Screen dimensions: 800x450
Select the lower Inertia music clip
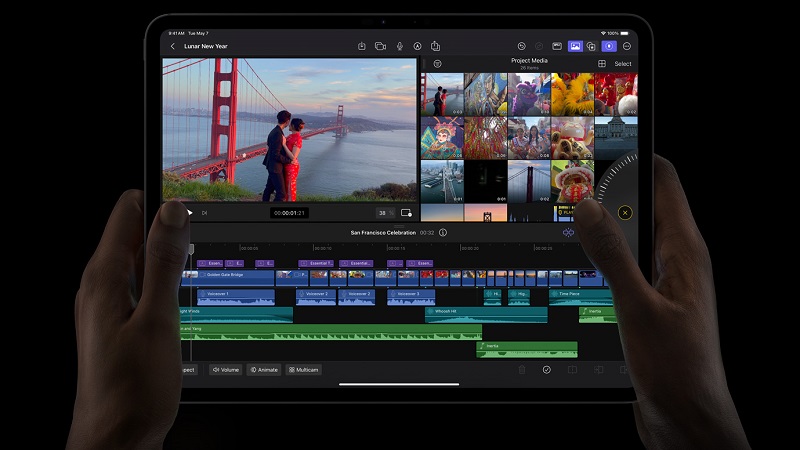[527, 349]
